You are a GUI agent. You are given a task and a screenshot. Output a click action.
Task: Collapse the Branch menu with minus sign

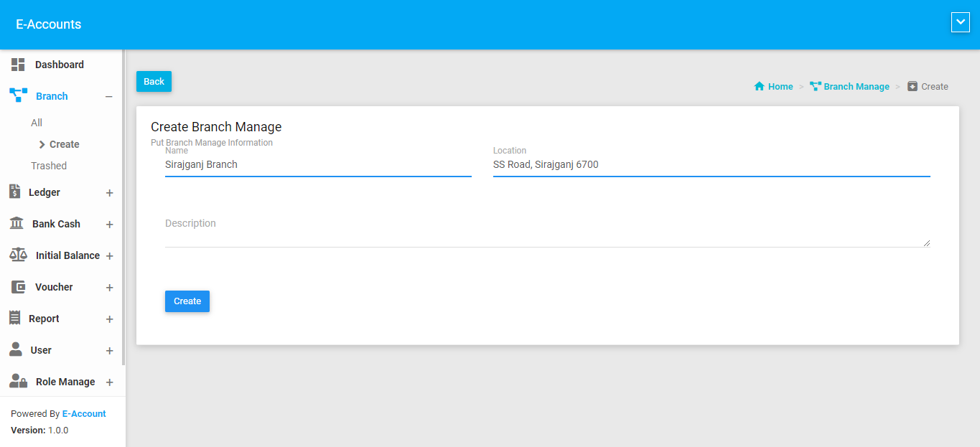(x=109, y=97)
